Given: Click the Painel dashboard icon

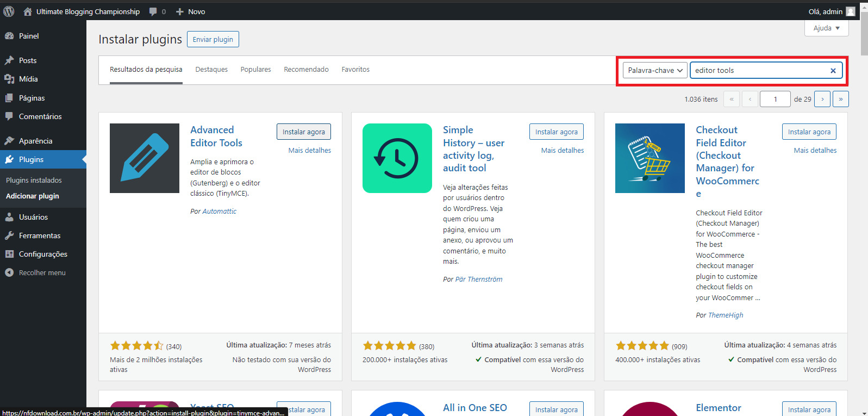Looking at the screenshot, I should tap(9, 36).
